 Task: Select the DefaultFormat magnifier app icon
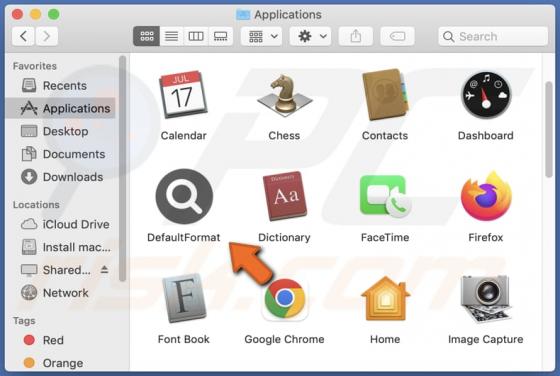tap(184, 196)
